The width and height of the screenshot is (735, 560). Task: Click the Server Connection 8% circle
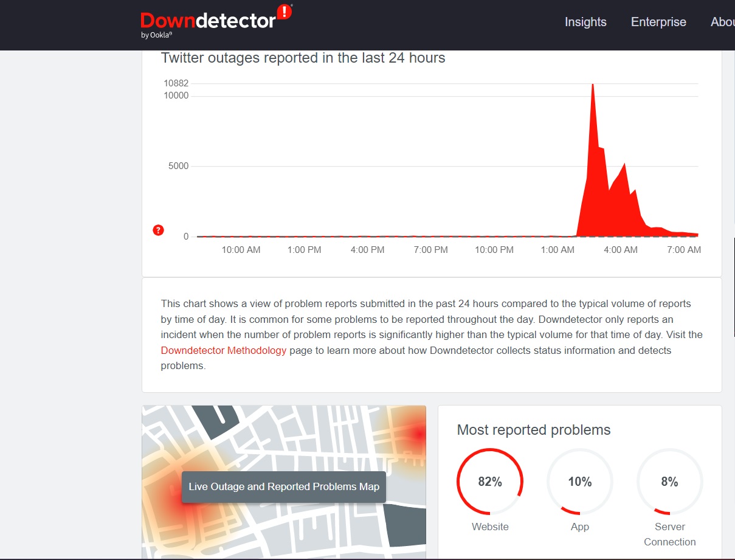(669, 482)
